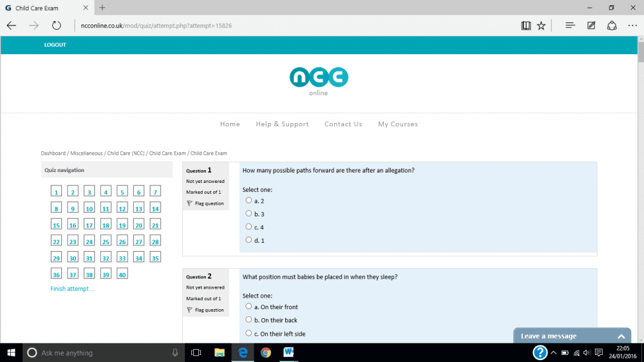
Task: Show hidden system tray icons chevron
Action: click(x=553, y=353)
